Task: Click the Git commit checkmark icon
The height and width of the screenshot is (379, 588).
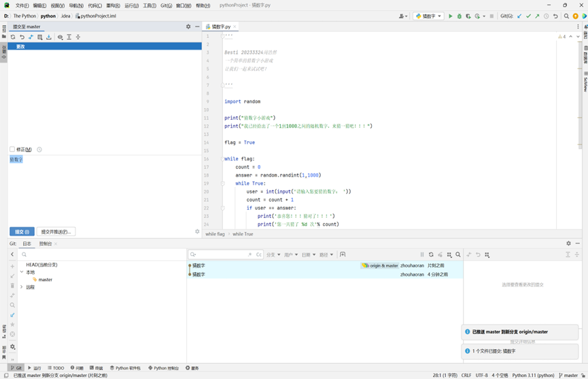Action: 528,16
